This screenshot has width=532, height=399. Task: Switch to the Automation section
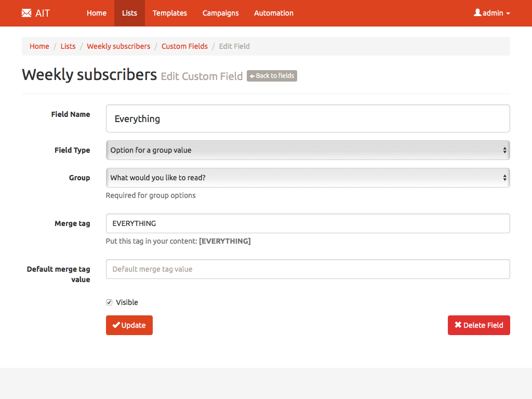pos(273,13)
